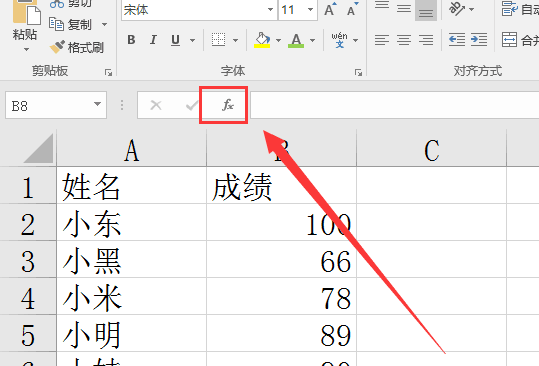The height and width of the screenshot is (366, 539).
Task: Open fill color dropdown arrow
Action: [278, 40]
